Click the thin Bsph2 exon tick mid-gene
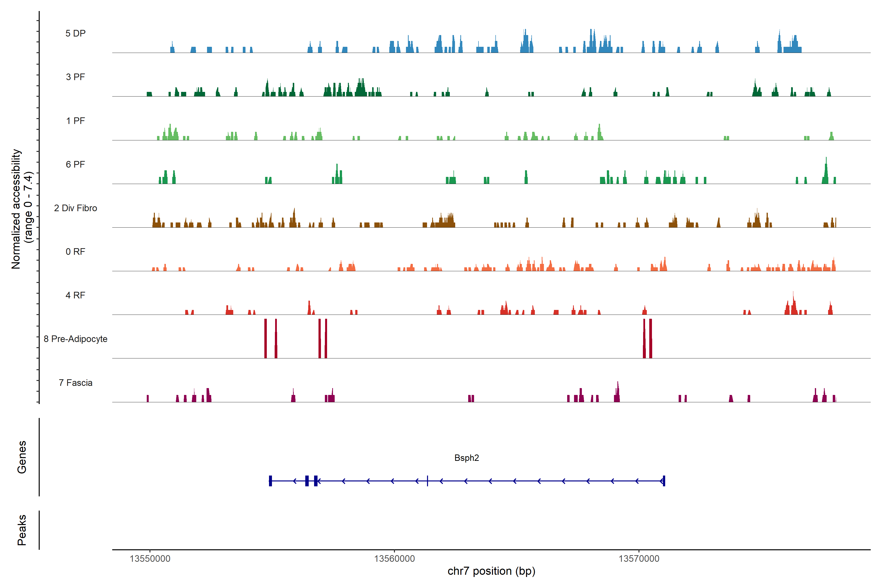Screen dimensions: 882x588 pyautogui.click(x=428, y=481)
